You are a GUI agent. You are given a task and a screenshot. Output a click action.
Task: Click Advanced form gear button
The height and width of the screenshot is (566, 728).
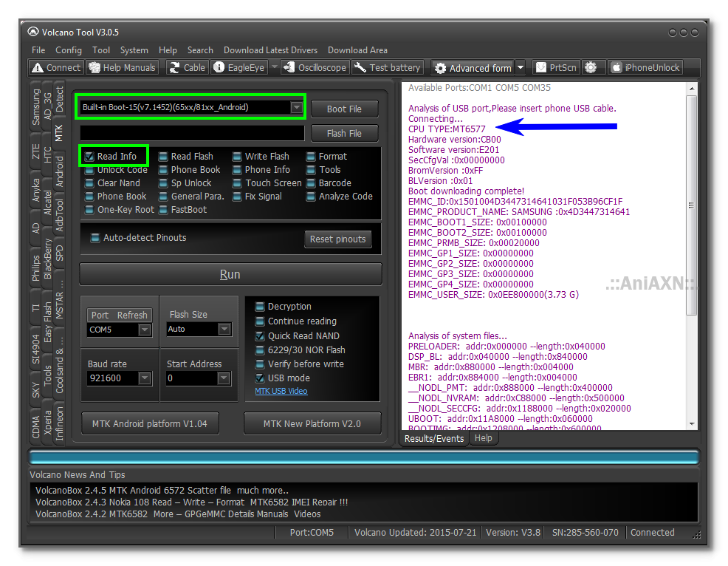(x=473, y=68)
